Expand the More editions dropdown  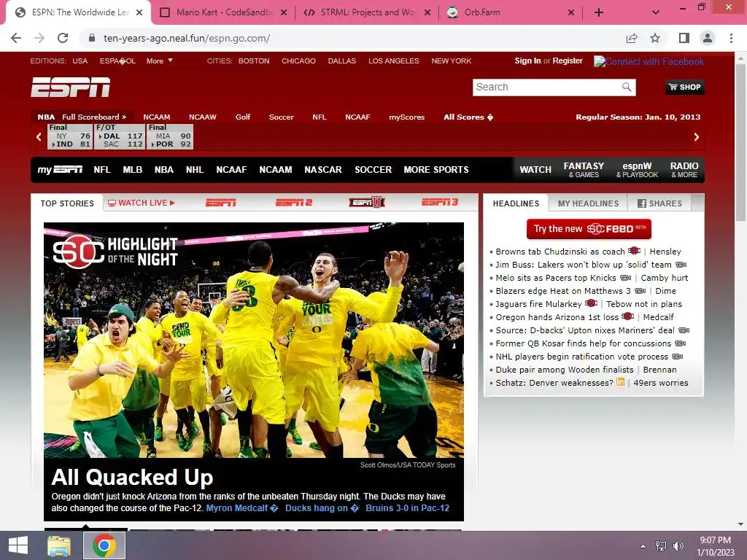(159, 61)
